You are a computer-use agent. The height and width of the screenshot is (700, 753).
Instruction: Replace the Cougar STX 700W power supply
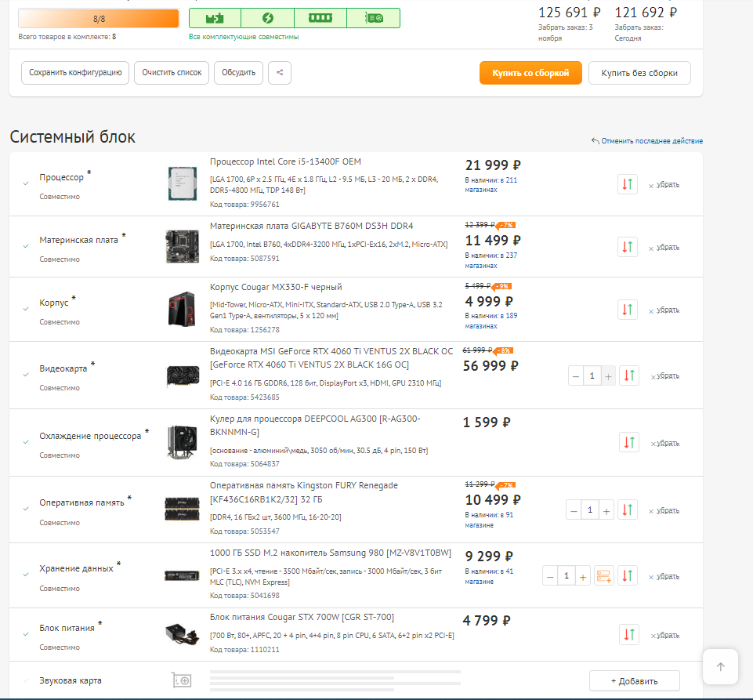[629, 635]
